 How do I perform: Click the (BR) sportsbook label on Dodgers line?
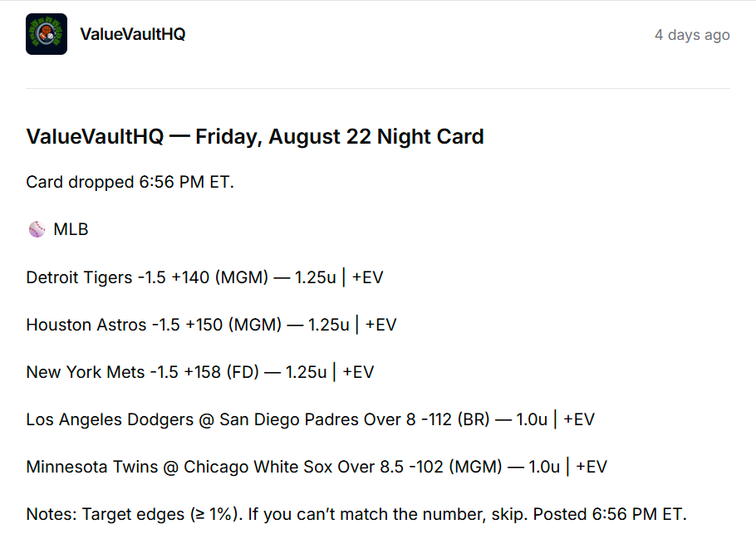tap(472, 419)
